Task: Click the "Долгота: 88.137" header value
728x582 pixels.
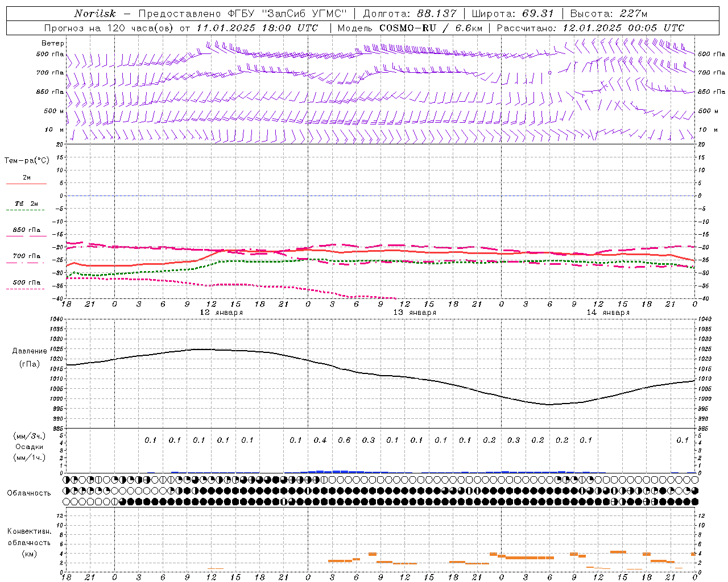Action: pyautogui.click(x=409, y=14)
